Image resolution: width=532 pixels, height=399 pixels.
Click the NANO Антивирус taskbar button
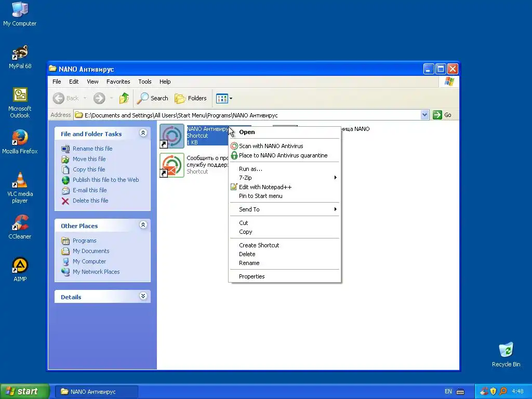(96, 392)
